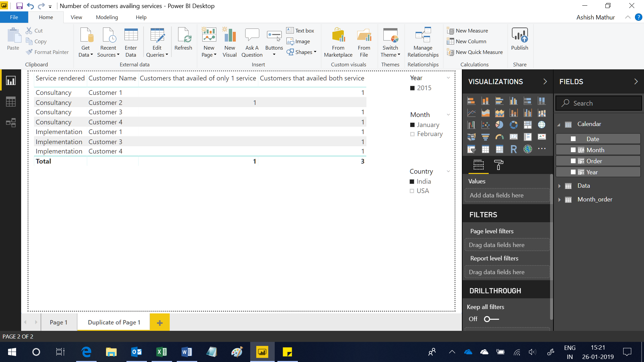Click the Refresh ribbon button

183,39
